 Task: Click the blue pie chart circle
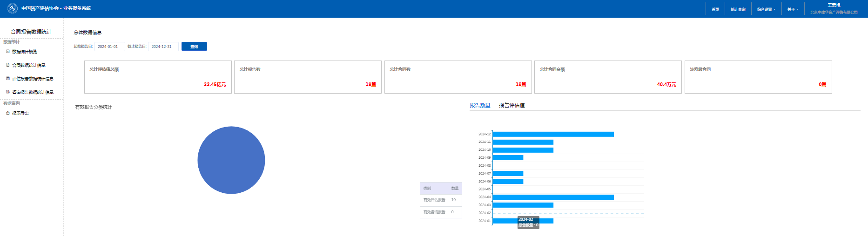coord(231,160)
